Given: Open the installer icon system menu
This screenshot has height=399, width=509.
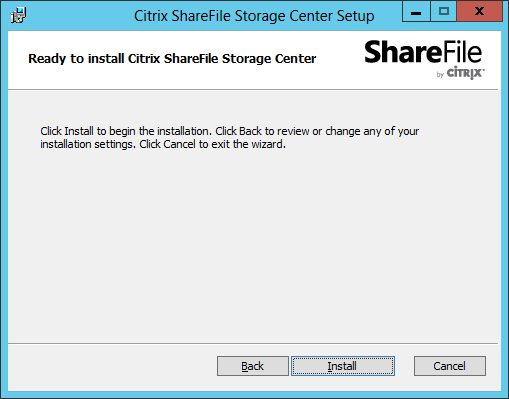Looking at the screenshot, I should [18, 15].
